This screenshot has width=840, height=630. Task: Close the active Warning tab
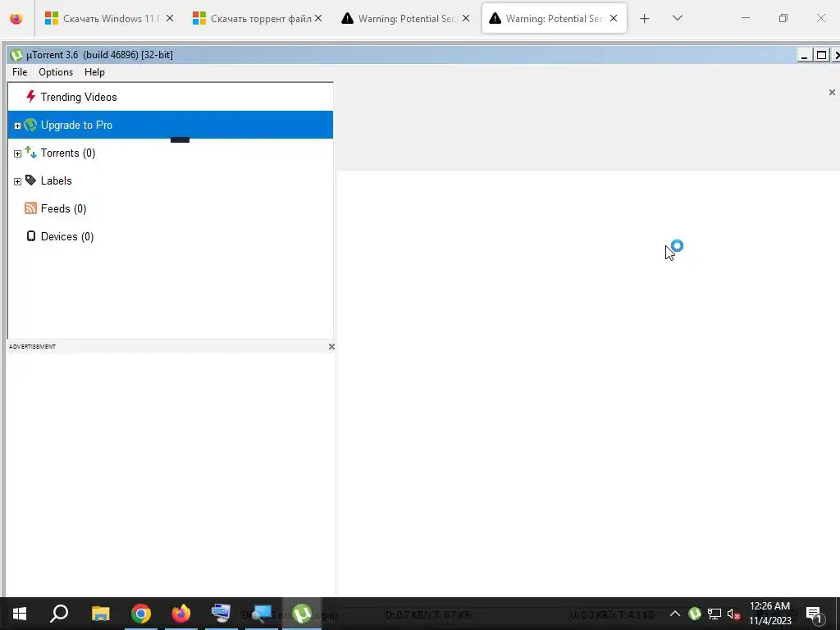614,18
